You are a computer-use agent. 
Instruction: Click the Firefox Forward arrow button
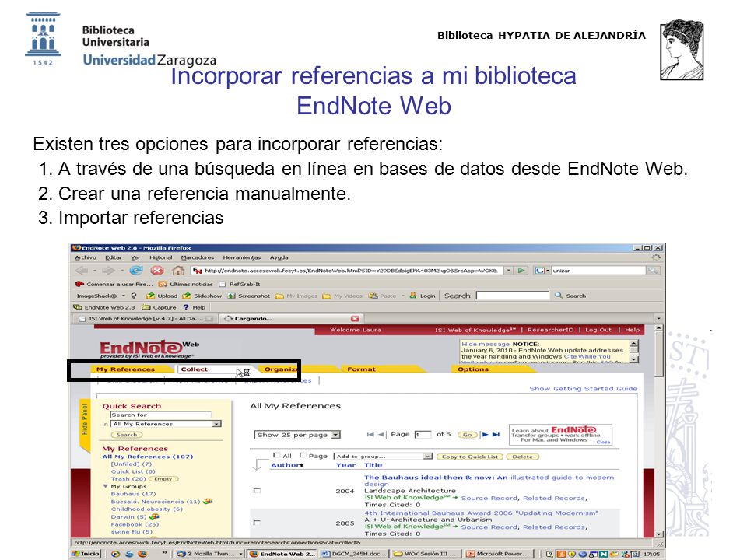109,271
